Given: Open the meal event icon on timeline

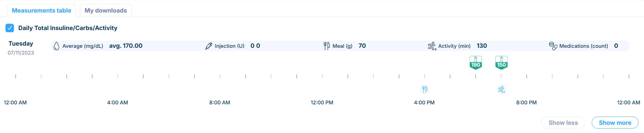Looking at the screenshot, I should 425,89.
